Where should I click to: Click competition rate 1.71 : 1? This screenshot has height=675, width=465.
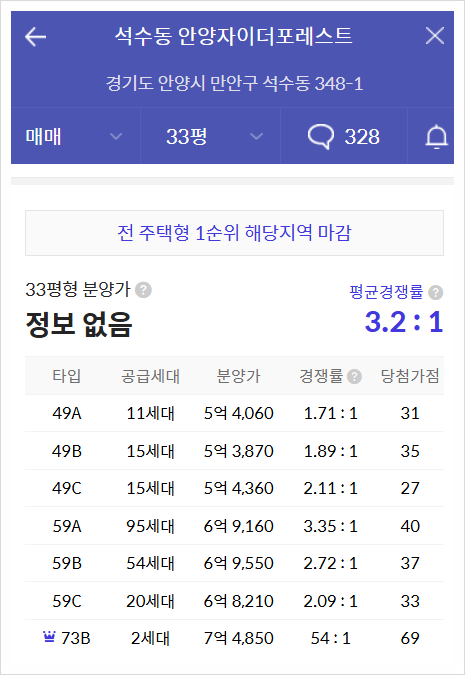(331, 413)
